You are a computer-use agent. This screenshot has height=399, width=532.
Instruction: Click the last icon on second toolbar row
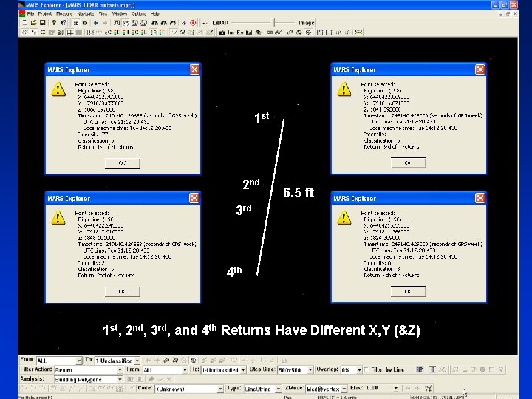358,33
